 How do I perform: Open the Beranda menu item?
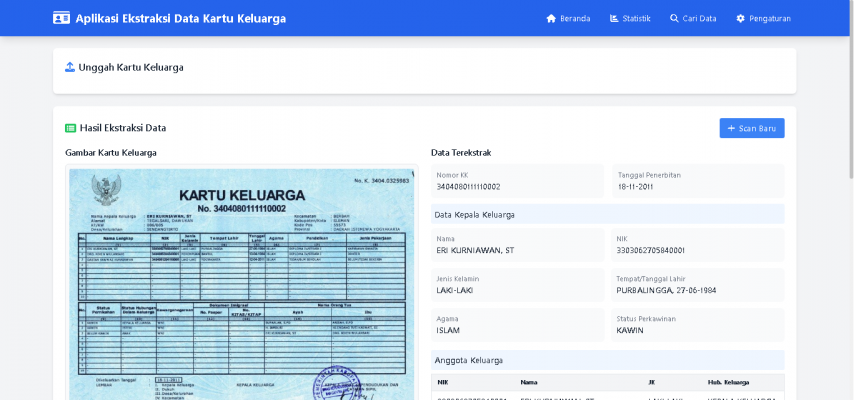pos(568,19)
